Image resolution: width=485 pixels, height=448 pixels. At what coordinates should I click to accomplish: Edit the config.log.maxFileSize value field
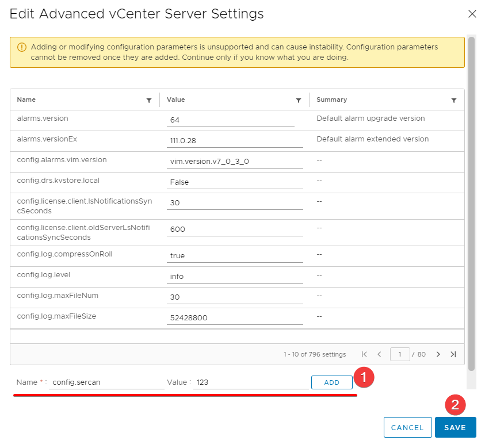point(235,317)
